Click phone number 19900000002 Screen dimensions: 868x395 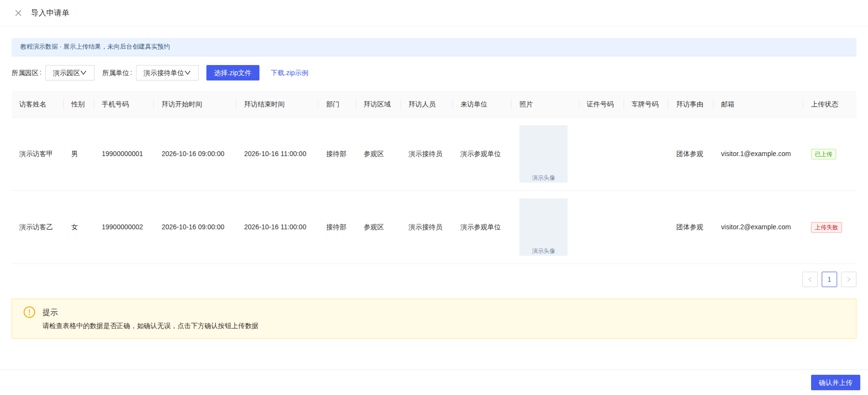coord(122,227)
